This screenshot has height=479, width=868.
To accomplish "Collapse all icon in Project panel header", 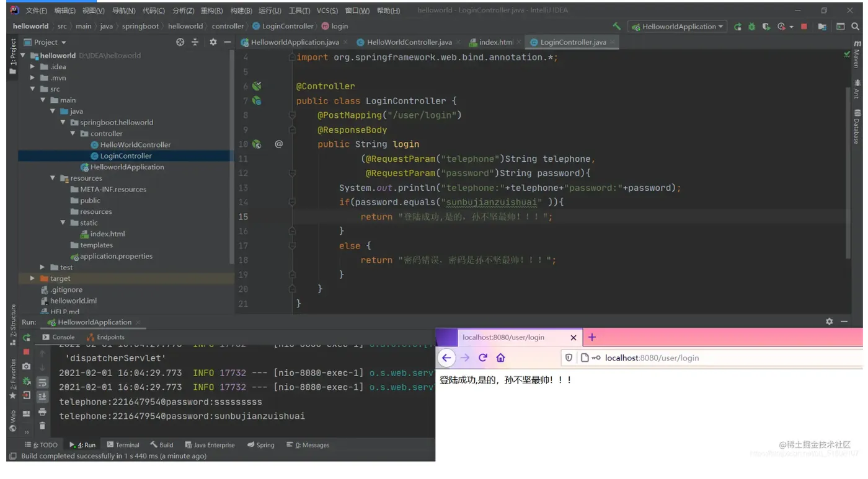I will coord(195,42).
